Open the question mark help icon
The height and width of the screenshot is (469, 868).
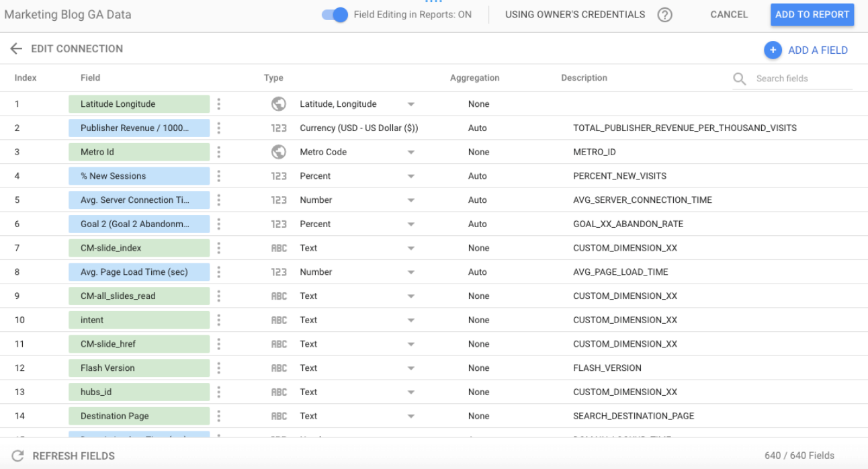[664, 14]
